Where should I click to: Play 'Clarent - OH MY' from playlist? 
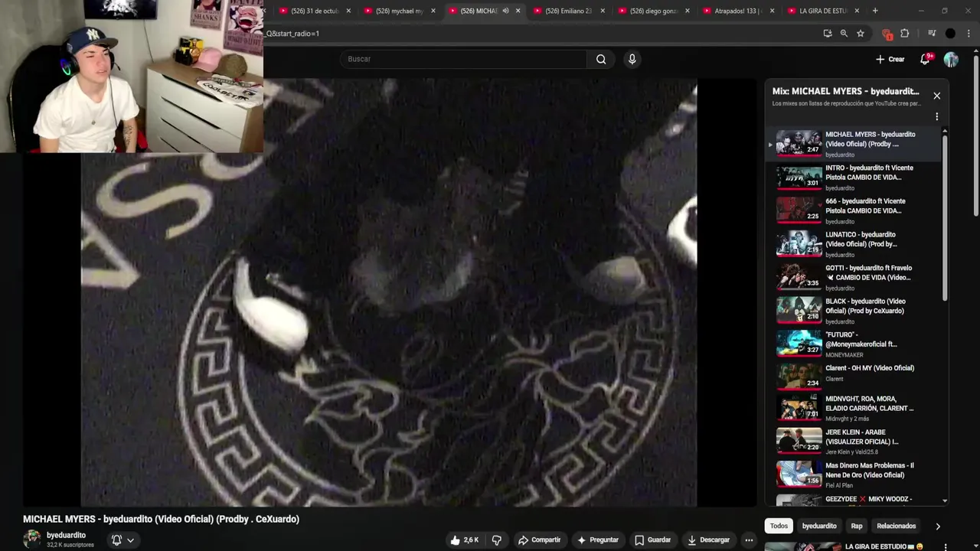855,377
